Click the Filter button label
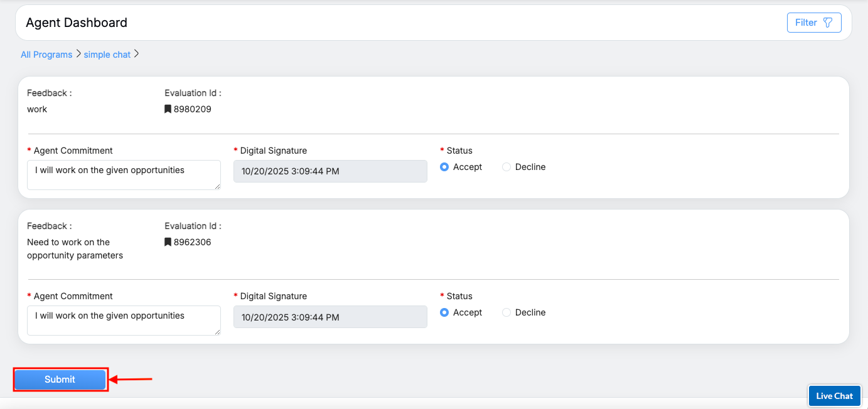868x409 pixels. pyautogui.click(x=806, y=23)
